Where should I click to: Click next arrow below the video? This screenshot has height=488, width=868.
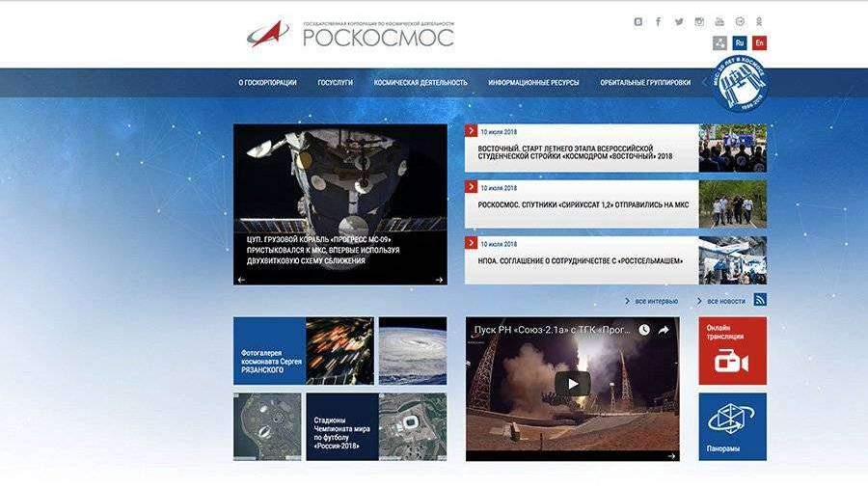point(671,456)
